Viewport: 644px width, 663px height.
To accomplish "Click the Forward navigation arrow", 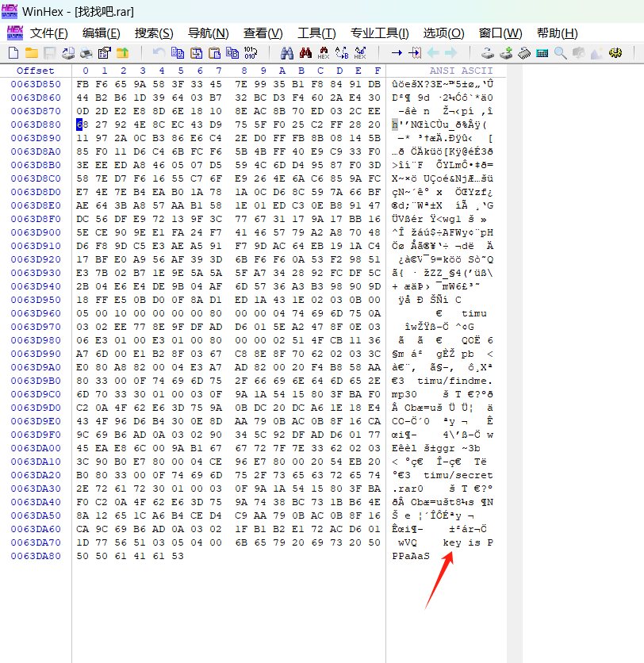I will [x=451, y=53].
